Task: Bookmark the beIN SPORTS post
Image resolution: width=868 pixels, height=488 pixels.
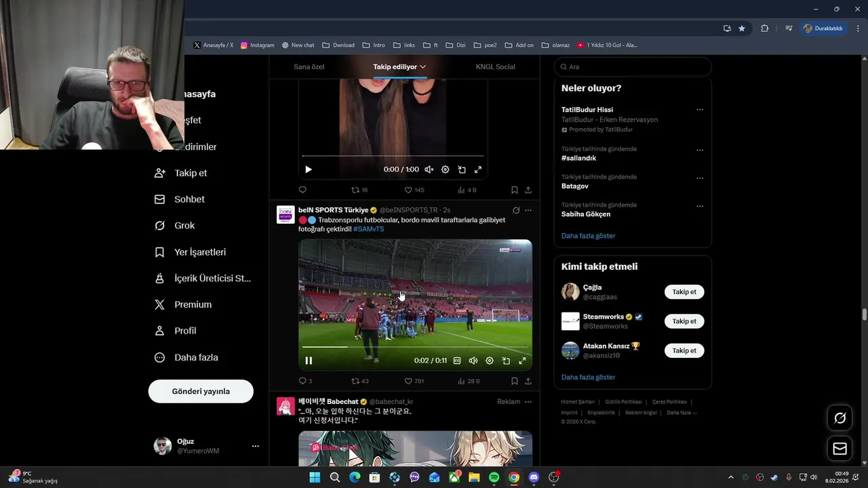Action: click(x=515, y=381)
